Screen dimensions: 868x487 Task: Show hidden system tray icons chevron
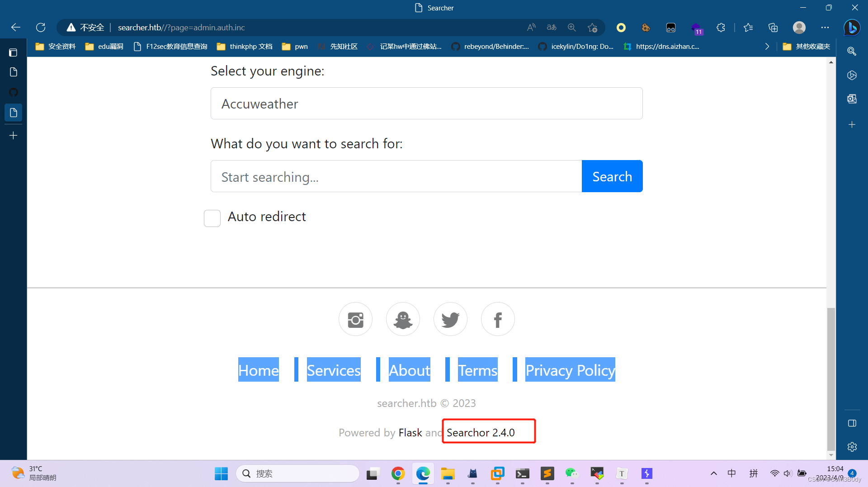(713, 473)
